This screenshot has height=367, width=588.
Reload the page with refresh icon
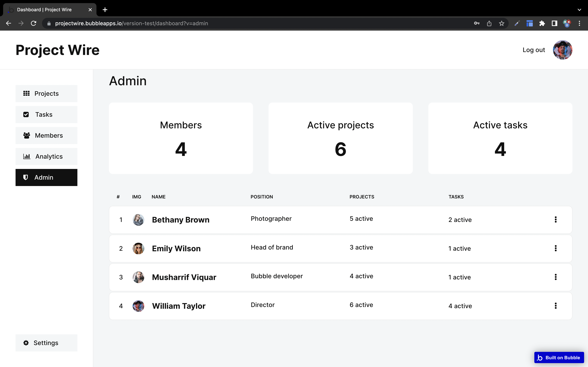click(x=33, y=23)
